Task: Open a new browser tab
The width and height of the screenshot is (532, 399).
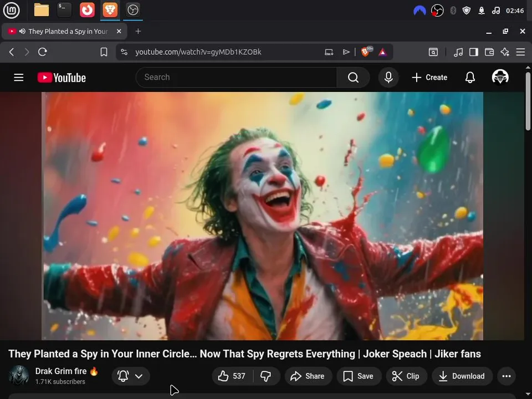Action: [x=138, y=31]
